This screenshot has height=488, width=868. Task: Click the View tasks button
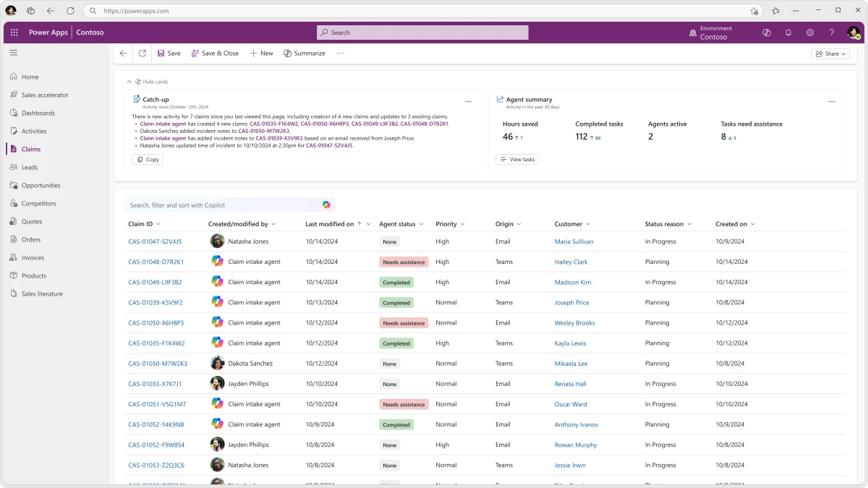(516, 159)
